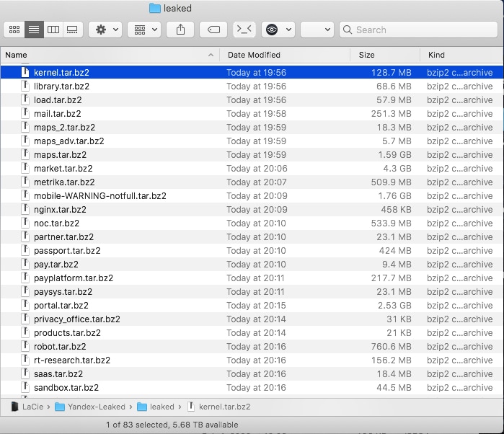Toggle sort direction arrow in Name column
This screenshot has width=504, height=434.
(211, 55)
